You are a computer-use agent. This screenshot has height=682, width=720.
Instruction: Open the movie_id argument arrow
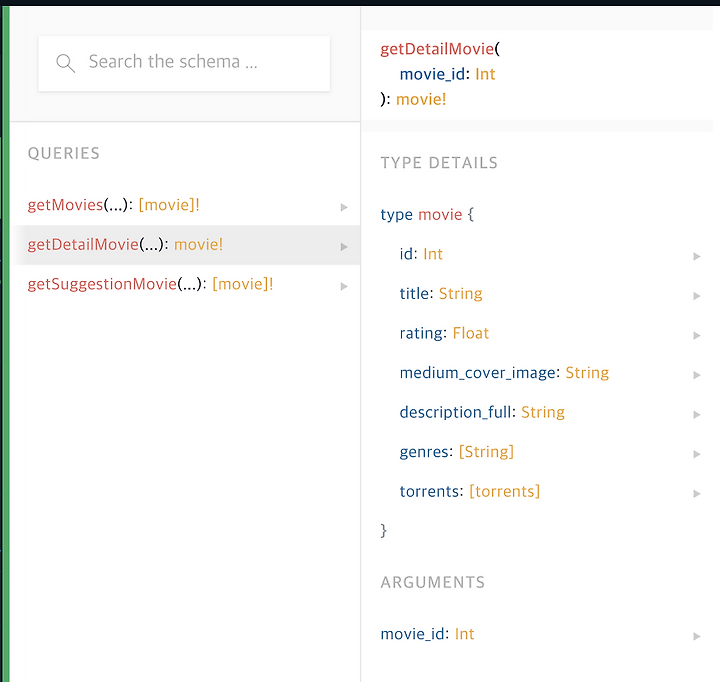pos(697,636)
